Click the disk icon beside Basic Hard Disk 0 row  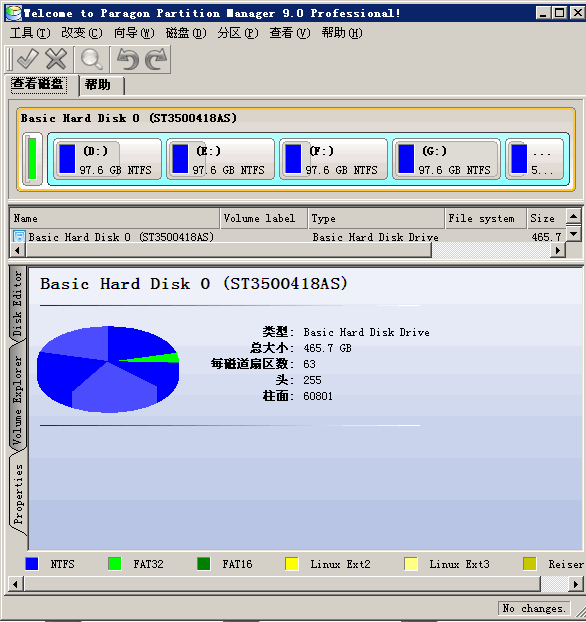(19, 237)
